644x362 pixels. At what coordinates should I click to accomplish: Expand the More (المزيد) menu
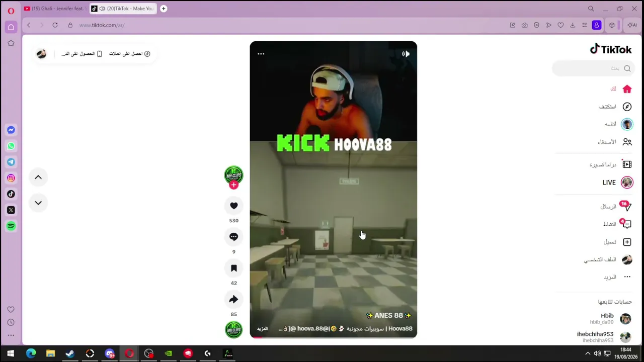click(617, 277)
